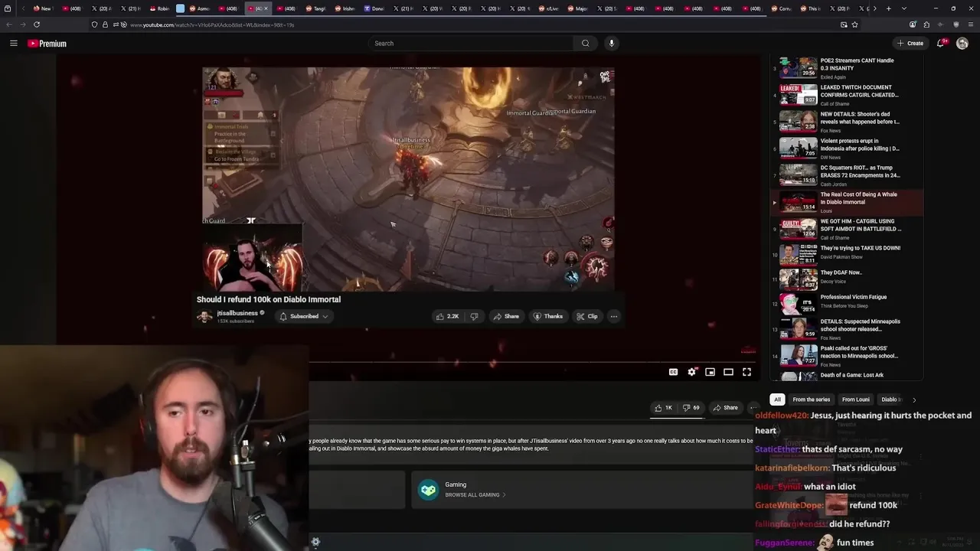Viewport: 980px width, 551px height.
Task: Open the Create menu
Action: (x=911, y=44)
